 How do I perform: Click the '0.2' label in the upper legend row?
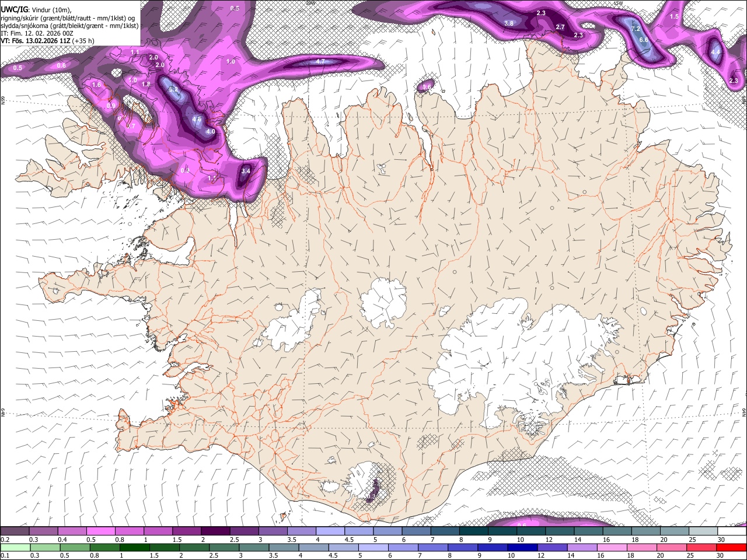pyautogui.click(x=5, y=540)
